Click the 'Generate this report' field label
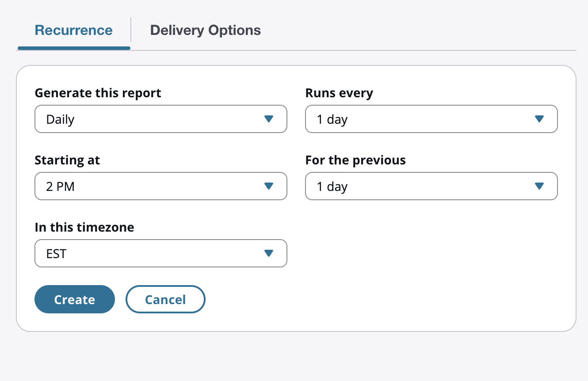This screenshot has height=381, width=588. point(98,93)
